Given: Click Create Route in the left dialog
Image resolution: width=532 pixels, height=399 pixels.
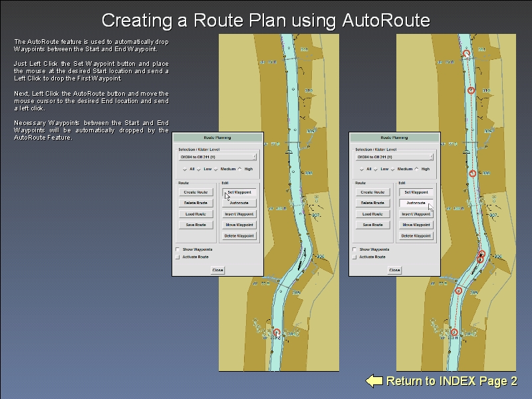Looking at the screenshot, I should click(196, 192).
